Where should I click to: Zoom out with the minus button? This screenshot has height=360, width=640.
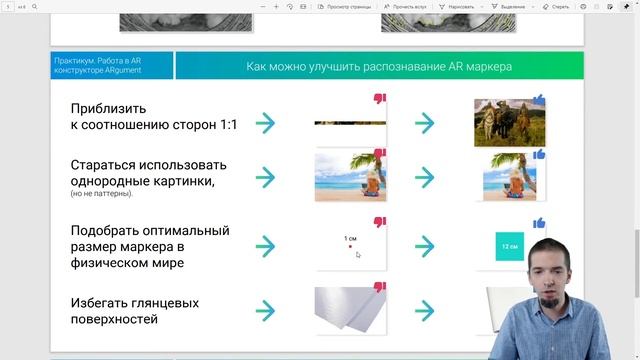click(263, 7)
